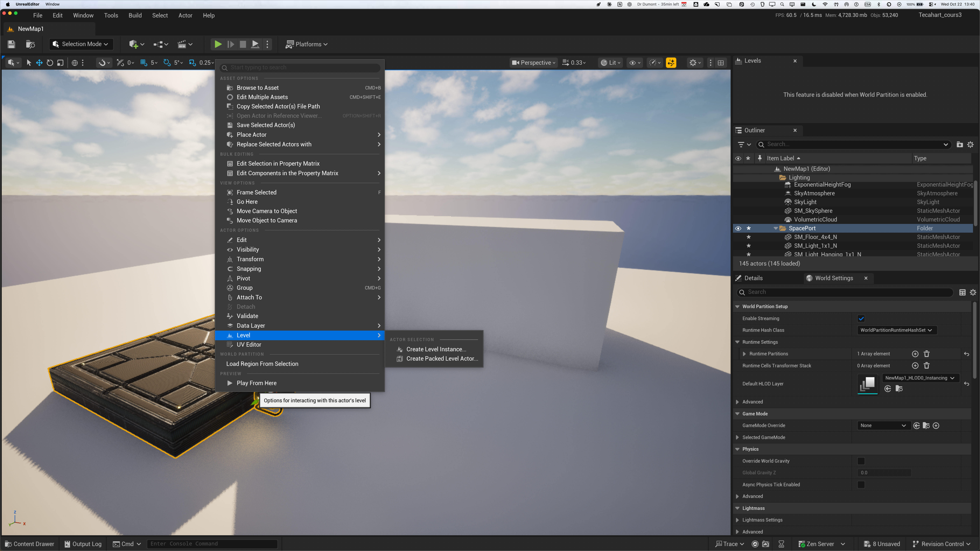Open the Blueprints toolbar icon menu
The height and width of the screenshot is (551, 980).
(x=161, y=44)
